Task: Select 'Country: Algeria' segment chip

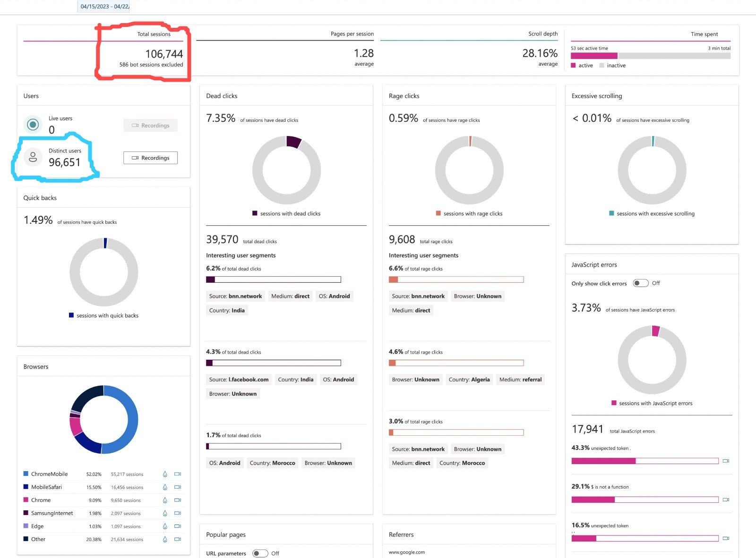Action: (x=469, y=380)
